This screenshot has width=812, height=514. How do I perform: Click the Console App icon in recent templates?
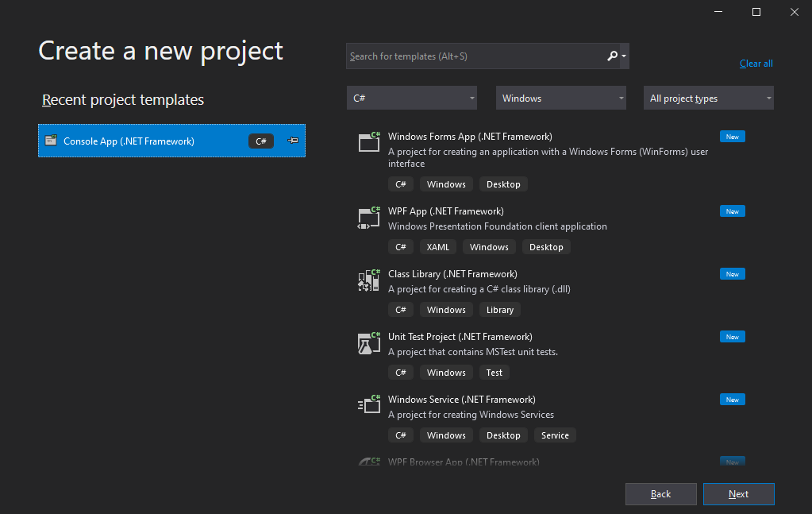tap(51, 141)
